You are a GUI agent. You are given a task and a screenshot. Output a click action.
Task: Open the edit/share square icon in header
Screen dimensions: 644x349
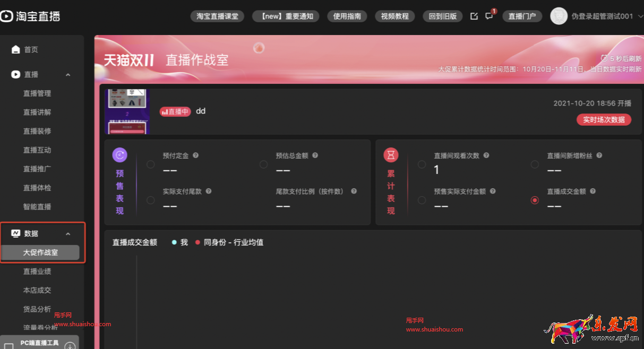pyautogui.click(x=474, y=16)
